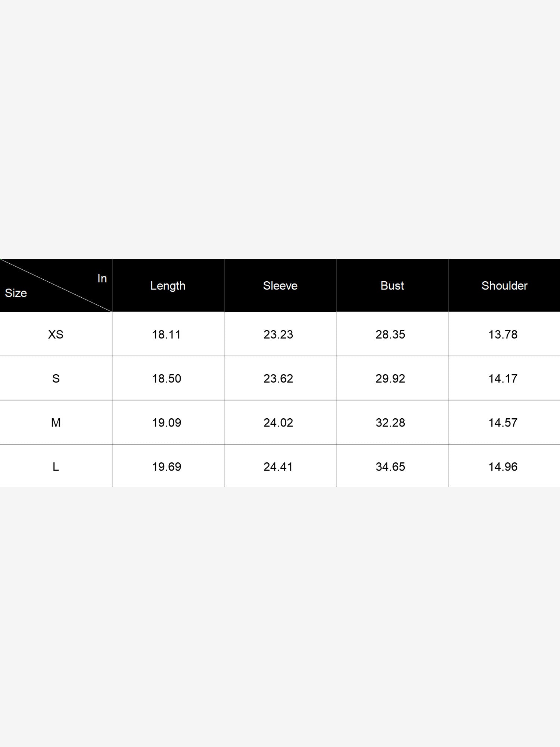
Task: Click the L sleeve value 24.41
Action: 278,467
